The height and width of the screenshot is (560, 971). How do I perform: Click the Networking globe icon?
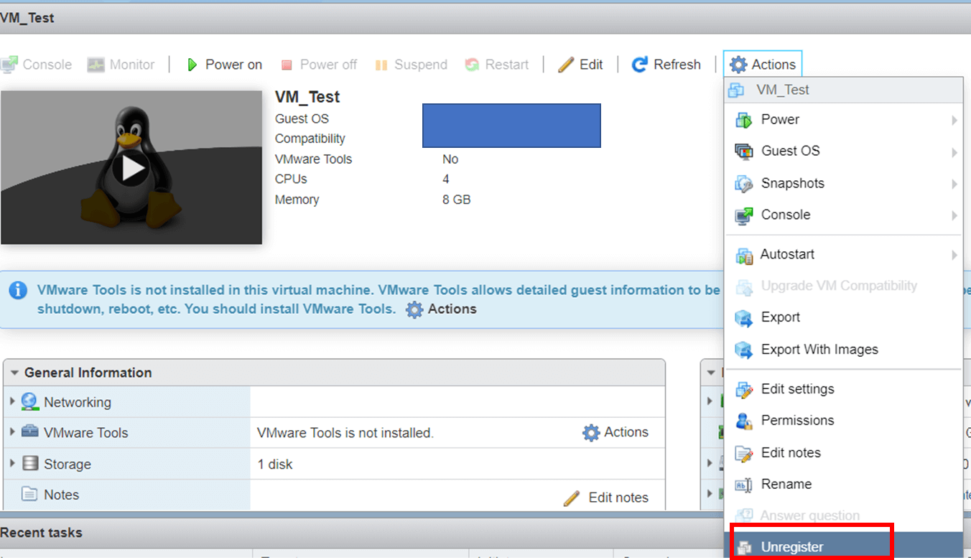(29, 401)
